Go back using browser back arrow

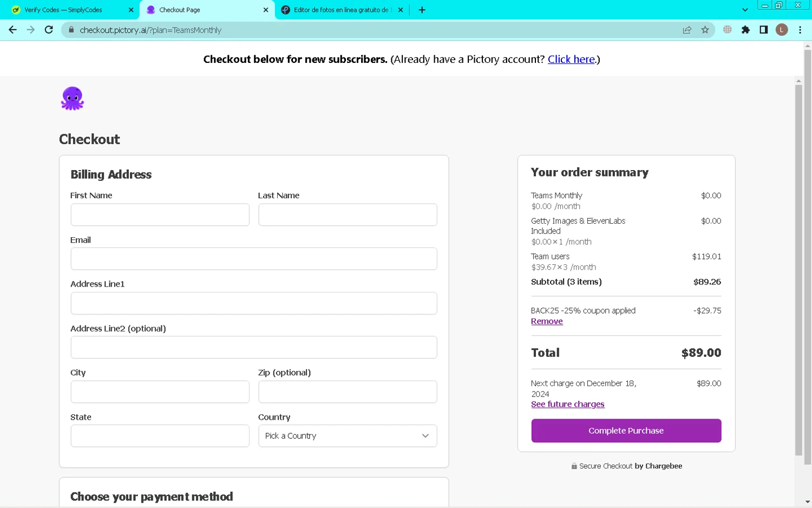tap(12, 30)
